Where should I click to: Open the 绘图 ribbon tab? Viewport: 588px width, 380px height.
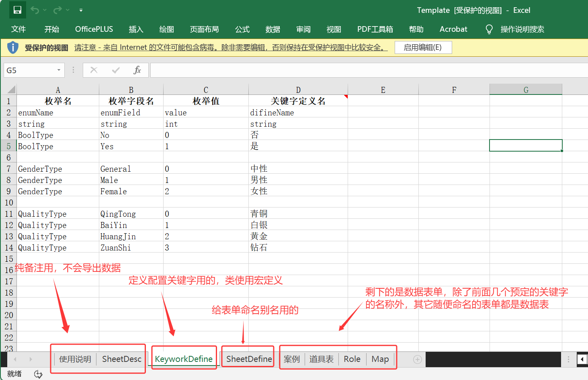pos(167,29)
